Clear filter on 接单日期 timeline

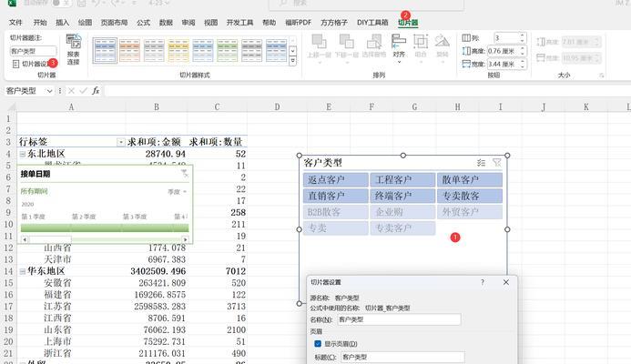coord(184,173)
